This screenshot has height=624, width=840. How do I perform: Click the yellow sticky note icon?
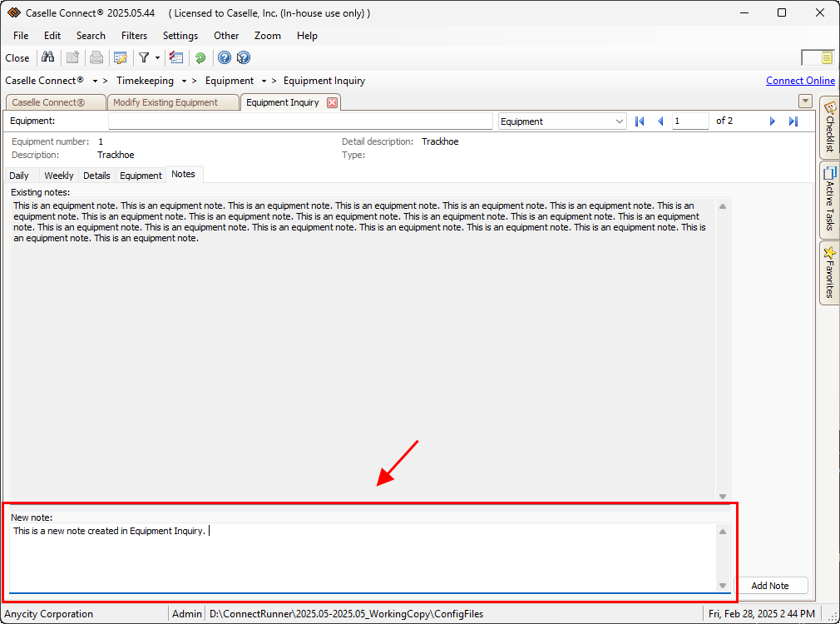click(827, 57)
